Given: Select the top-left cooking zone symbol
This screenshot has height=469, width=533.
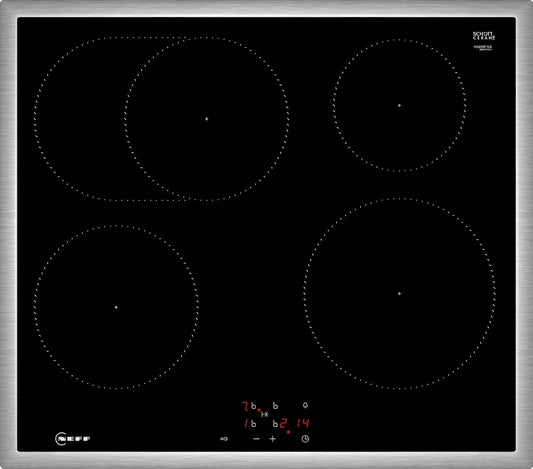Looking at the screenshot, I should (254, 406).
